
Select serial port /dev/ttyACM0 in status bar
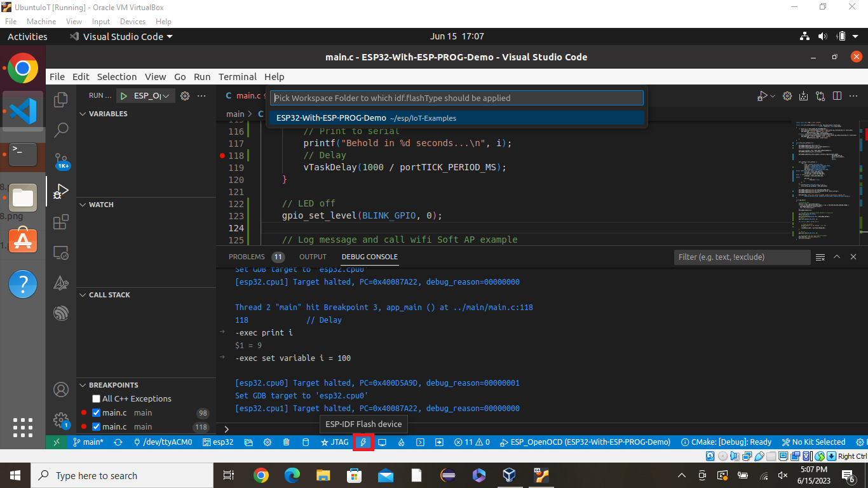tap(163, 442)
